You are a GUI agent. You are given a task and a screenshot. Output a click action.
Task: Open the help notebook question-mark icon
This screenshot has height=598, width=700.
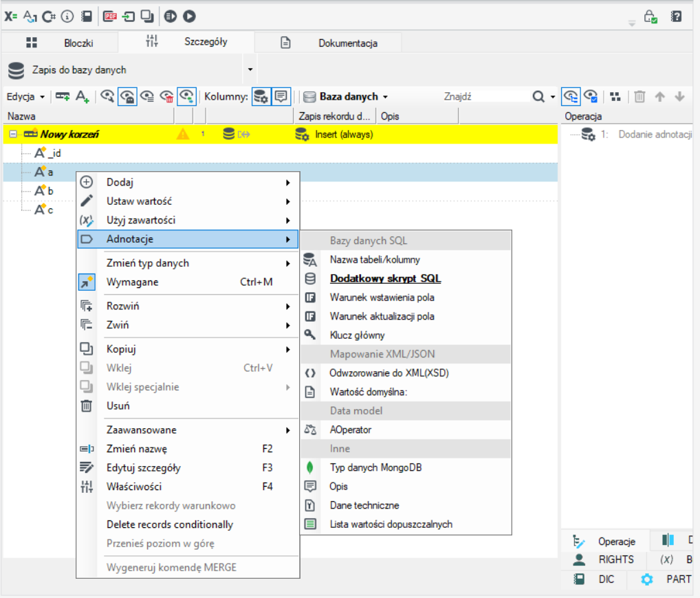point(677,16)
